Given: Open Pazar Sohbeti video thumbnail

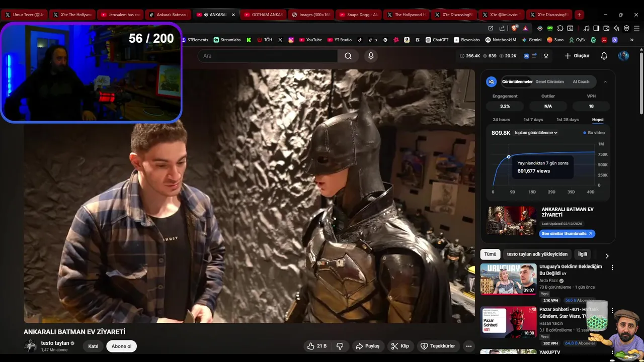Looking at the screenshot, I should (x=508, y=322).
